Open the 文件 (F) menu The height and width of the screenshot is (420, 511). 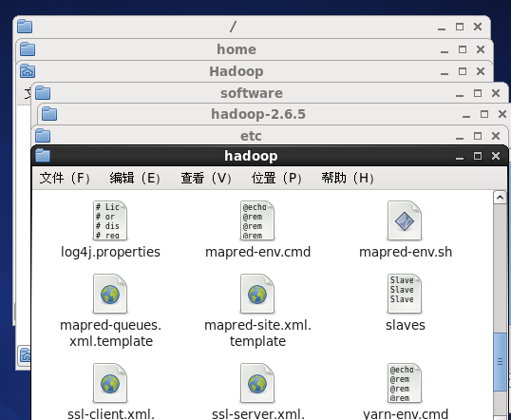click(65, 178)
